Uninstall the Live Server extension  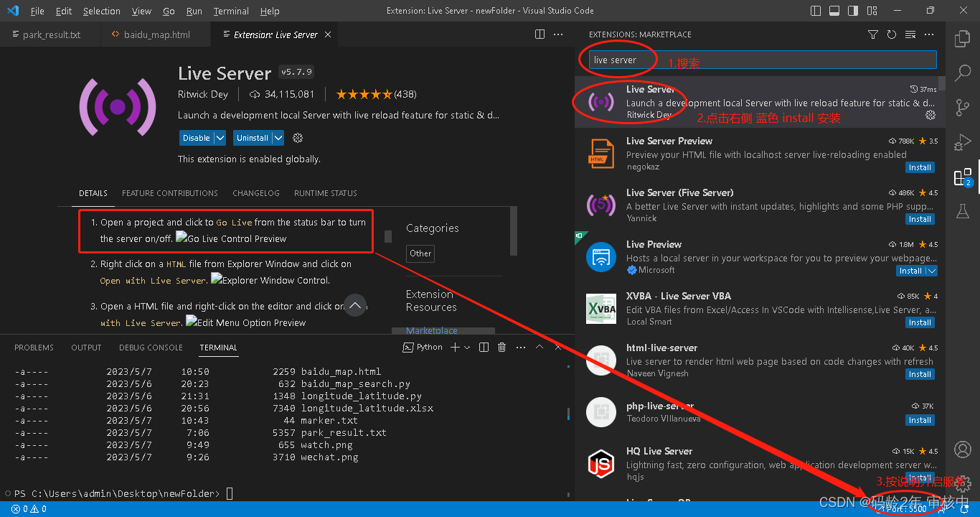[253, 138]
